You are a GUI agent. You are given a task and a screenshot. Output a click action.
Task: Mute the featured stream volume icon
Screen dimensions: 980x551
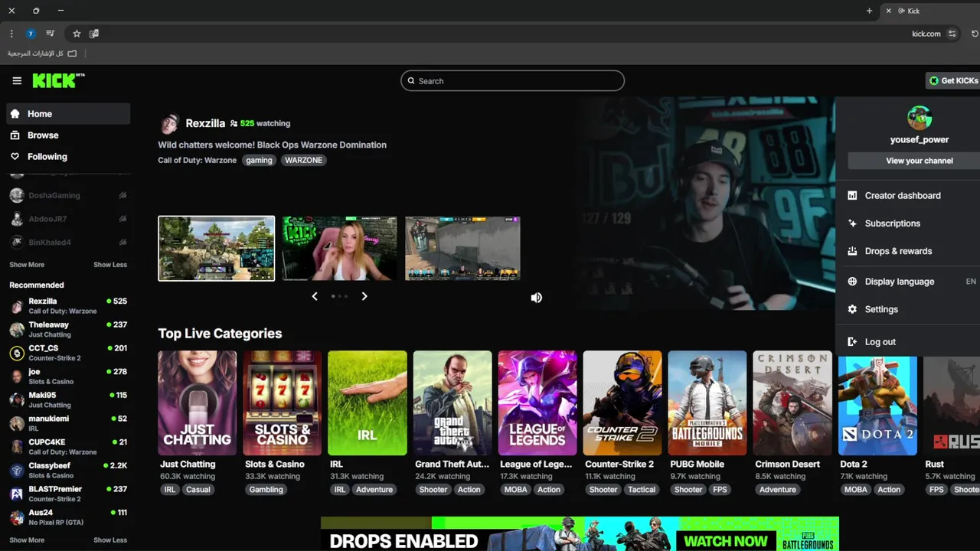click(x=536, y=298)
